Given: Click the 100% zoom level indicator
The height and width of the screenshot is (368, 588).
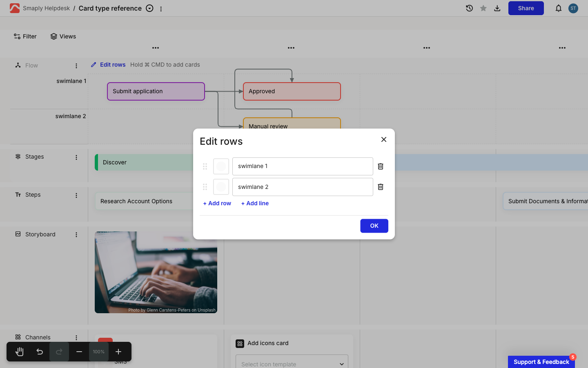Looking at the screenshot, I should pos(99,352).
